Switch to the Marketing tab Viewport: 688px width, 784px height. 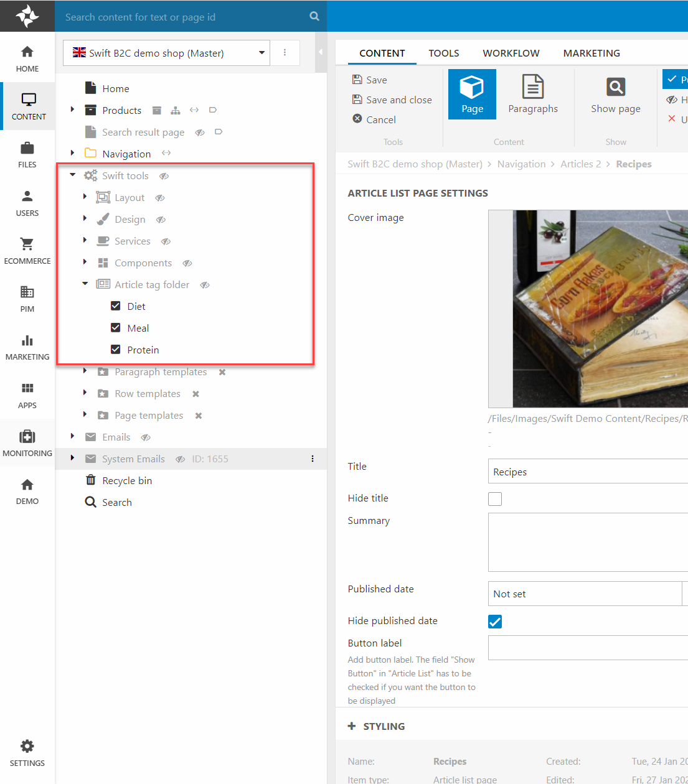(591, 53)
